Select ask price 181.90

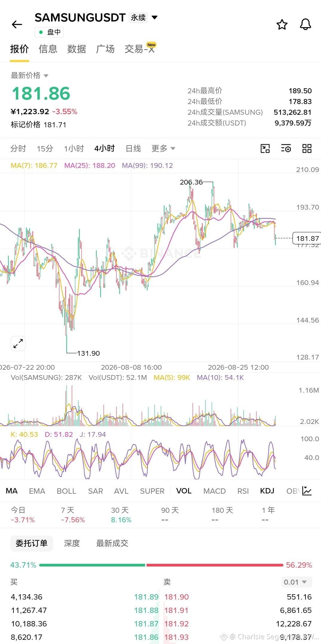(x=177, y=597)
